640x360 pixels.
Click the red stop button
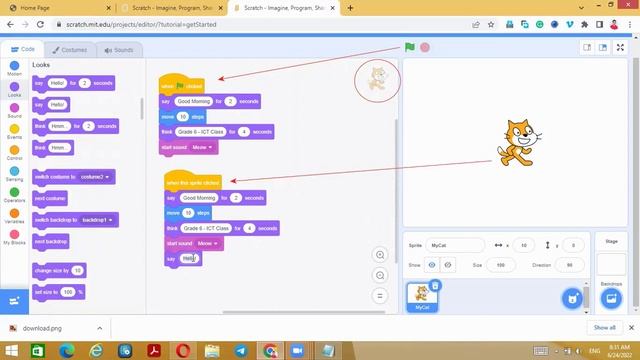click(x=425, y=47)
